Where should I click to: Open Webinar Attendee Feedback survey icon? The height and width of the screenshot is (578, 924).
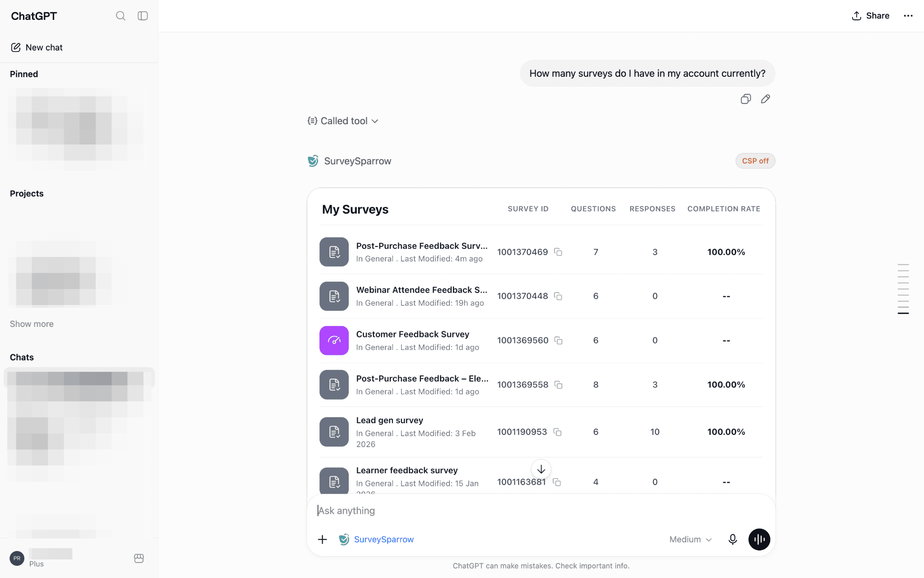334,296
